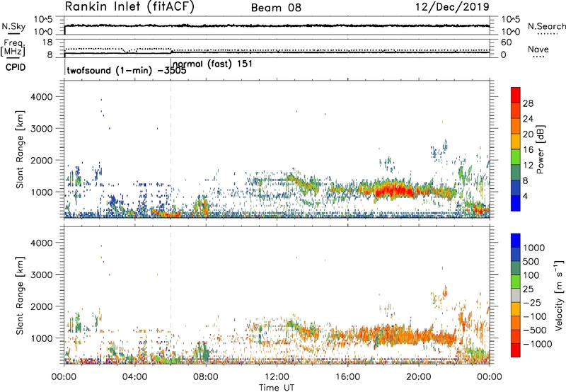Click the Freq. [MHz] axis label
This screenshot has width=566, height=392.
click(13, 48)
